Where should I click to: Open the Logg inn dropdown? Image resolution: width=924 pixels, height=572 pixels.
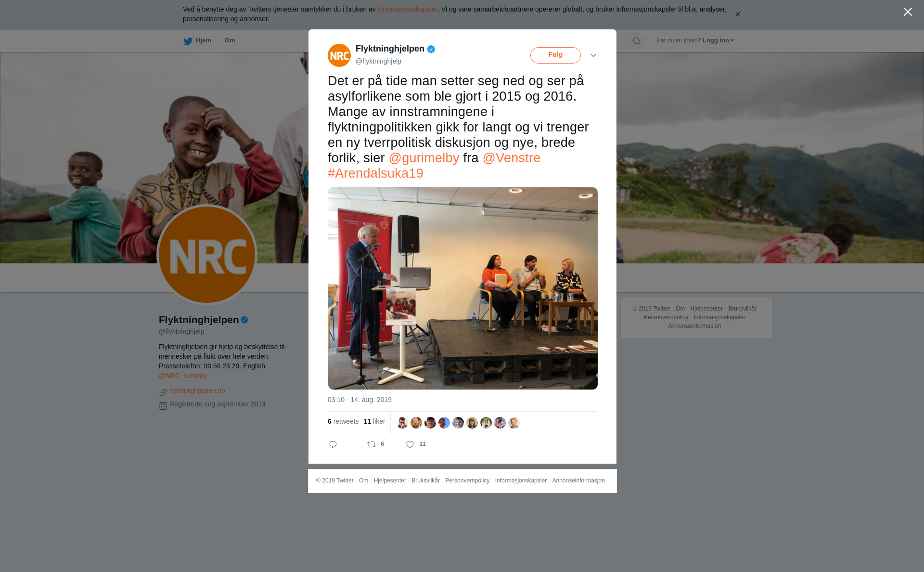click(718, 40)
